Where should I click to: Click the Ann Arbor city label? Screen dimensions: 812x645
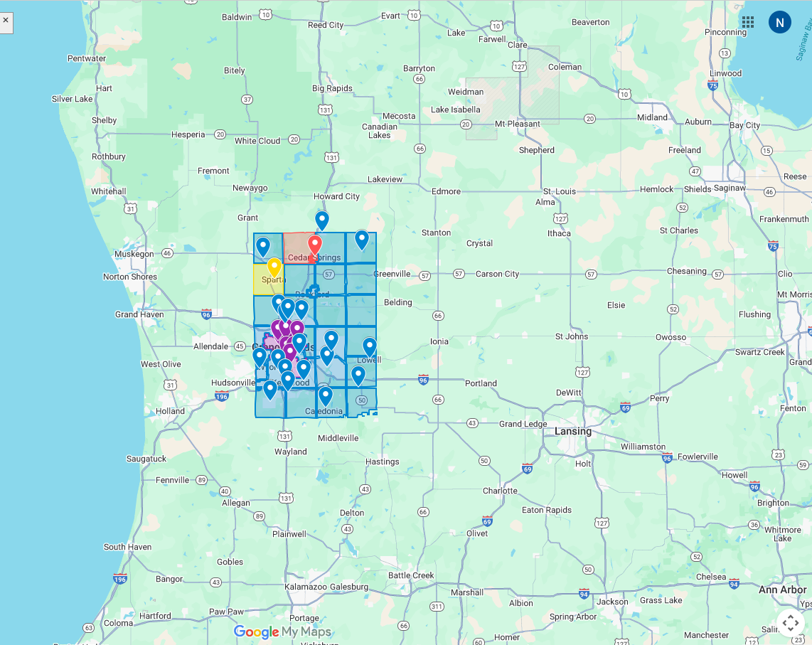point(782,590)
